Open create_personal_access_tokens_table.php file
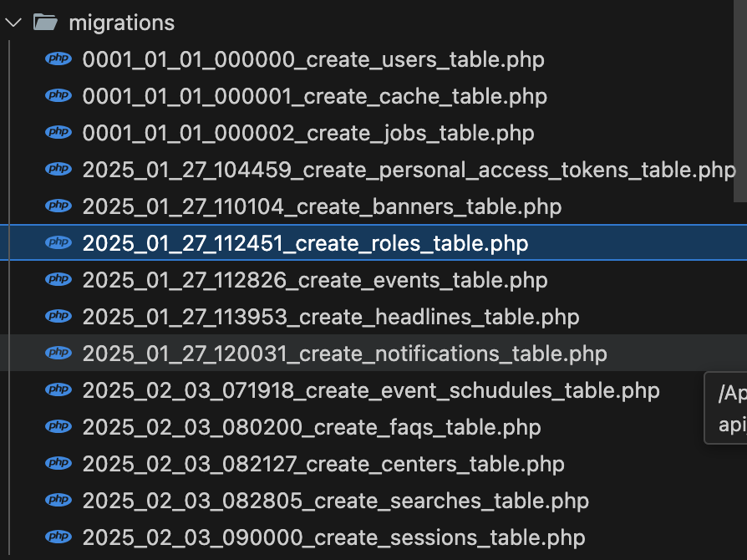Viewport: 747px width, 560px height. point(409,170)
